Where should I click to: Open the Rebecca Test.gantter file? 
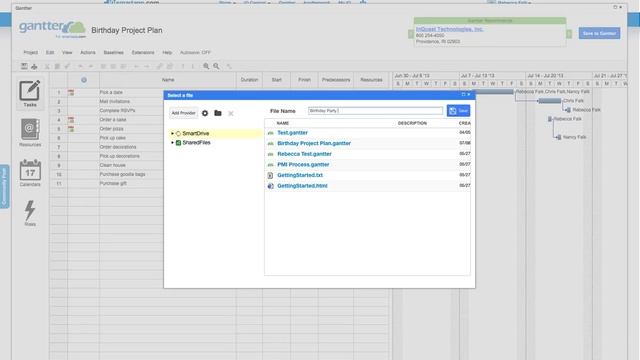pyautogui.click(x=304, y=154)
